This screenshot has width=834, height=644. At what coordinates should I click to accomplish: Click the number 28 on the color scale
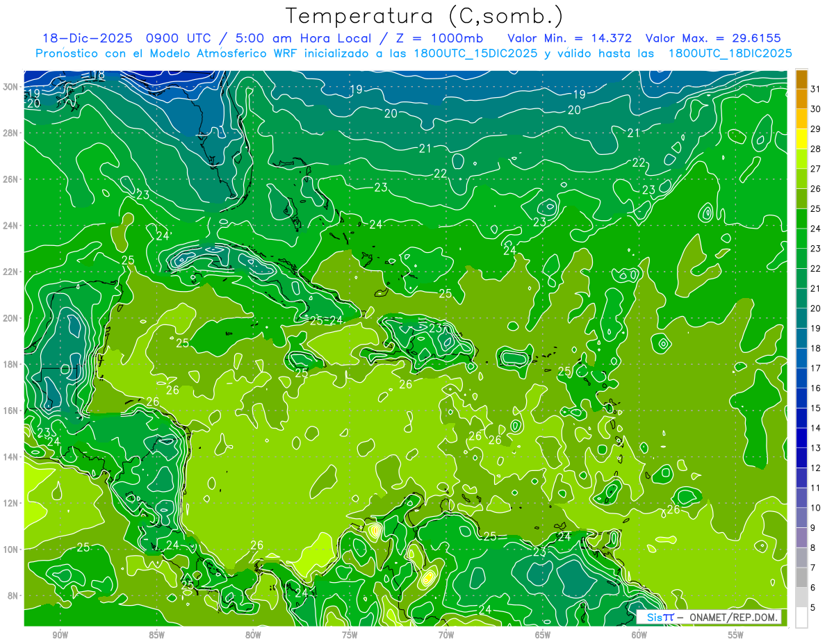816,149
